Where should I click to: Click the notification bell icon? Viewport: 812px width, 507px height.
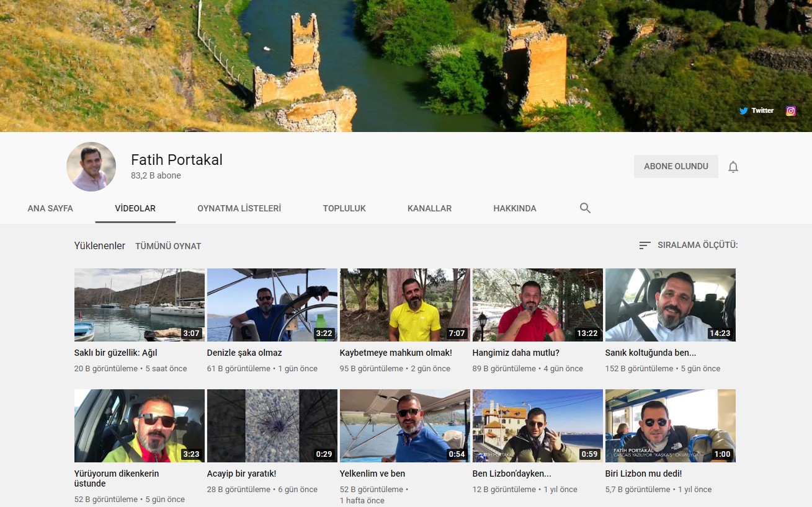733,167
